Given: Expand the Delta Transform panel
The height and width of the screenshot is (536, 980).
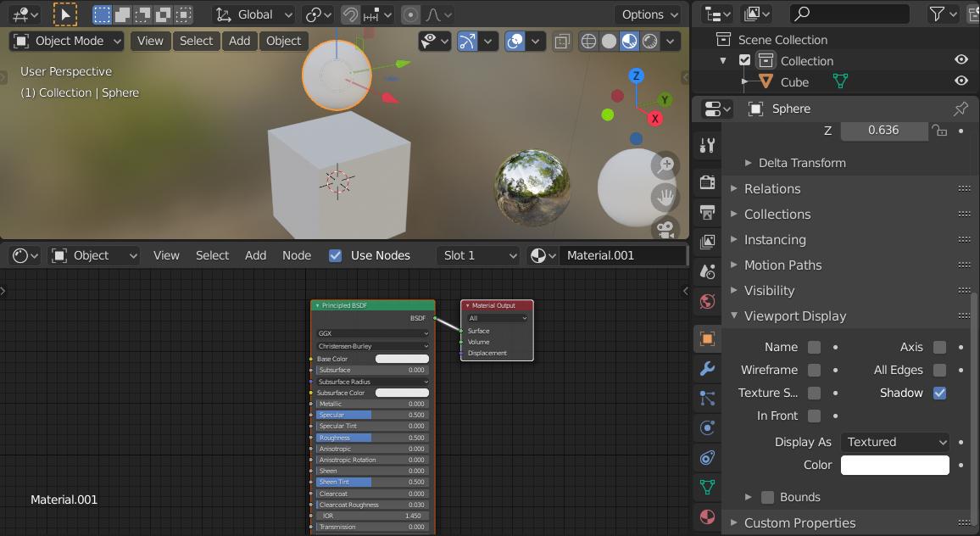Looking at the screenshot, I should tap(795, 162).
